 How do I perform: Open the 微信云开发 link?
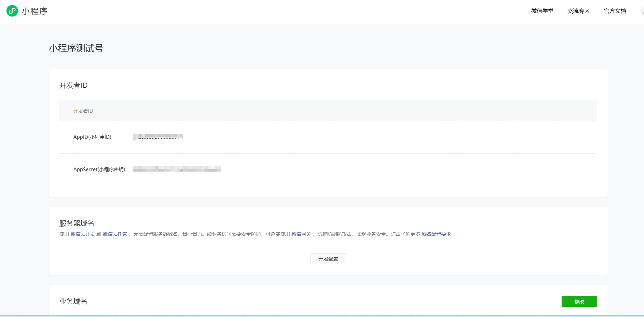click(83, 234)
